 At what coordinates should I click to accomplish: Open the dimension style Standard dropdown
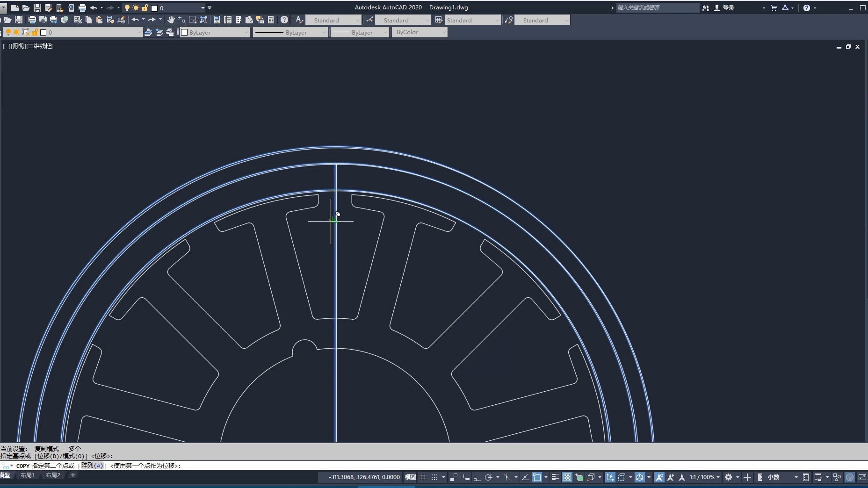[403, 20]
